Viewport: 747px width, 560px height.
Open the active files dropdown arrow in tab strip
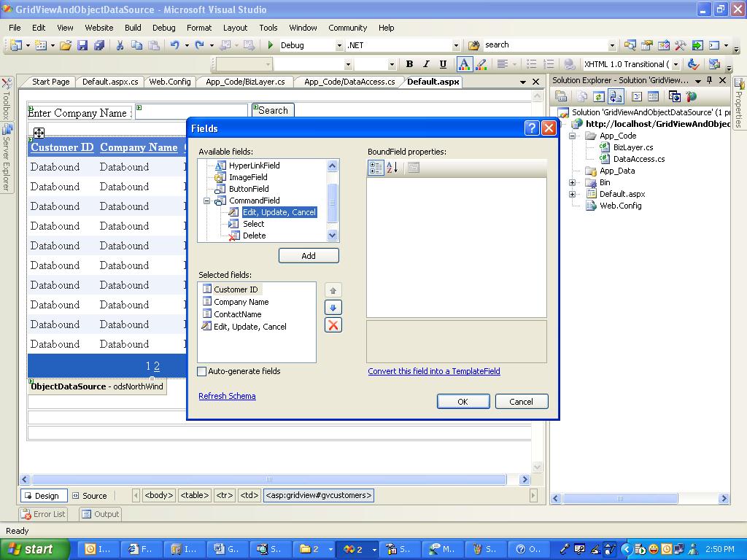522,82
